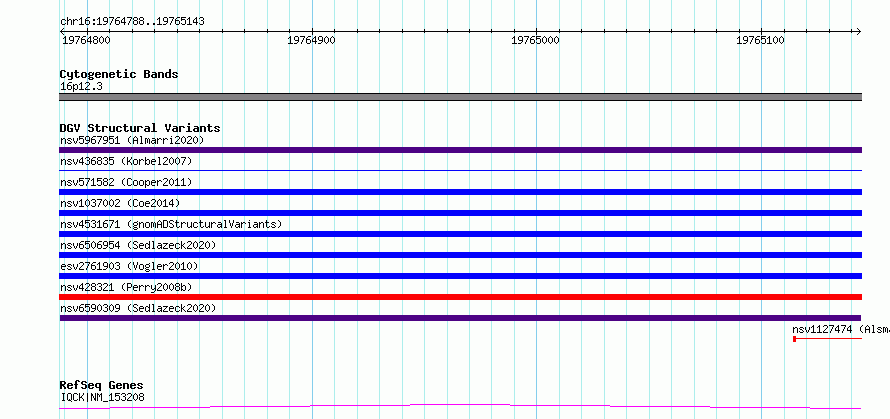
Task: Click nsv4531671 (gnomADStructuralVariants) label
Action: (171, 224)
